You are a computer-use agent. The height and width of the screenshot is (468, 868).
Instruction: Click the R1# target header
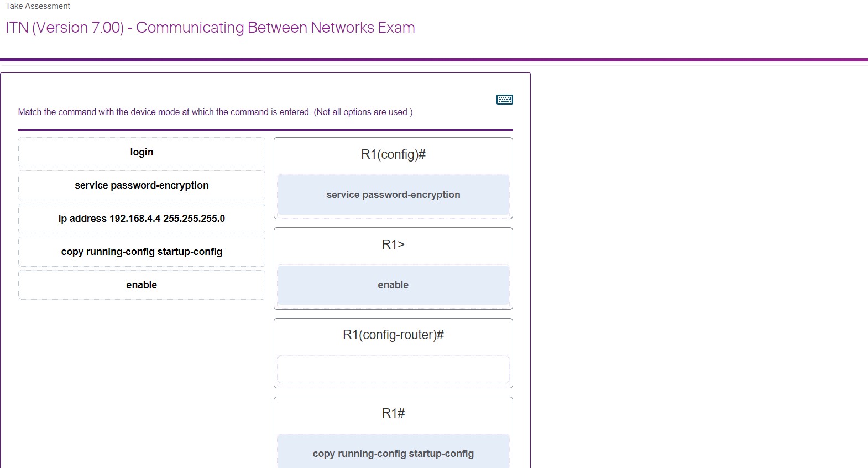393,412
